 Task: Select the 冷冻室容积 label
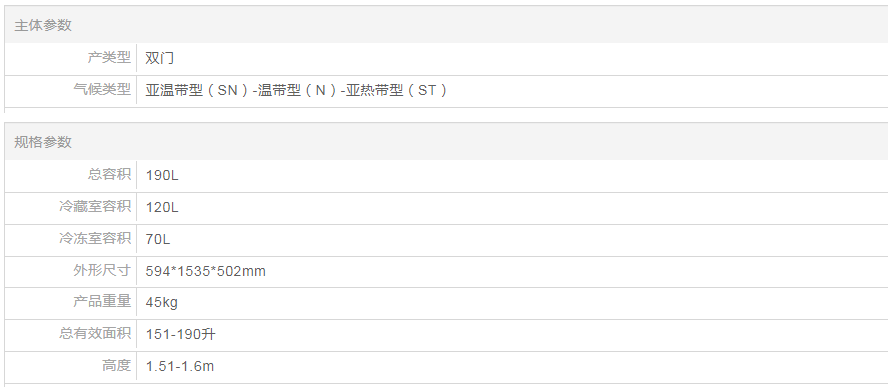pos(95,238)
